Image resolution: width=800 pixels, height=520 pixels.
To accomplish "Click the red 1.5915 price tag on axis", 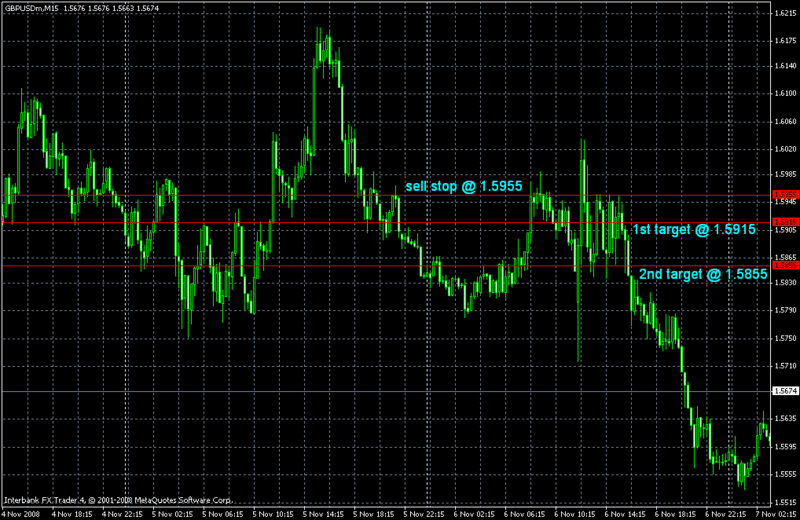I will tap(785, 222).
